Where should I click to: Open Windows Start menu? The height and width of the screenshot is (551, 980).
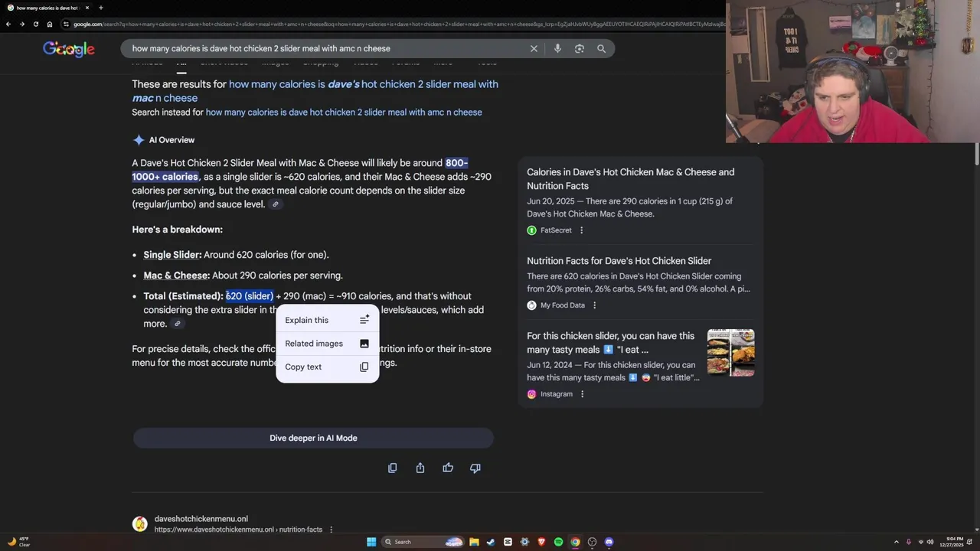[371, 542]
